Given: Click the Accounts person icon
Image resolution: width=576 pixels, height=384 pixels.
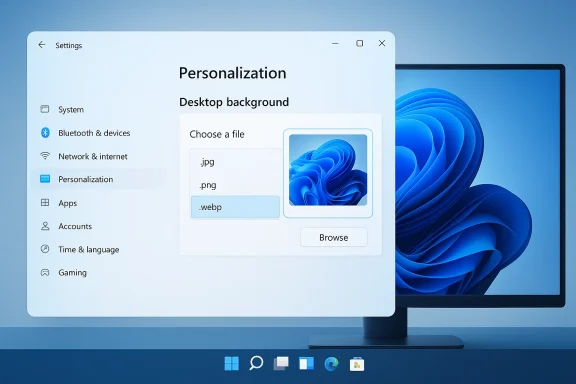Looking at the screenshot, I should coord(45,226).
